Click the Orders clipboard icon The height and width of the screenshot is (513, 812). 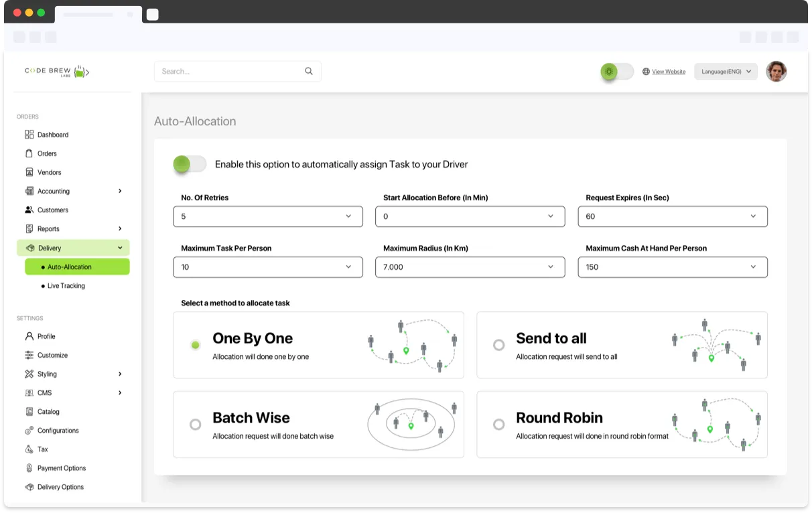pos(29,153)
